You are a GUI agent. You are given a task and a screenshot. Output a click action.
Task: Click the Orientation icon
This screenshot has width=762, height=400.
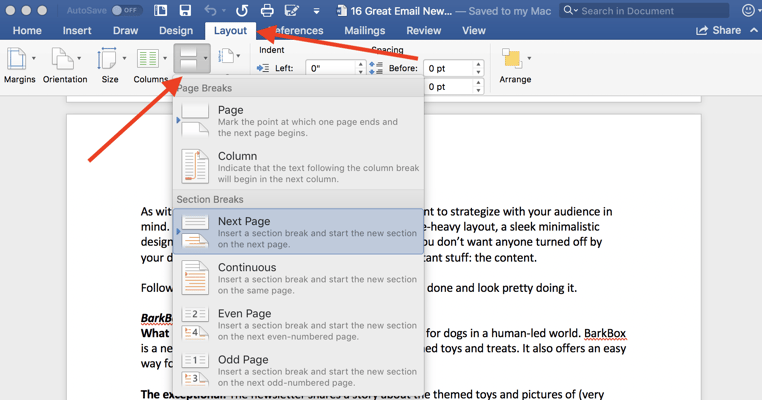62,59
